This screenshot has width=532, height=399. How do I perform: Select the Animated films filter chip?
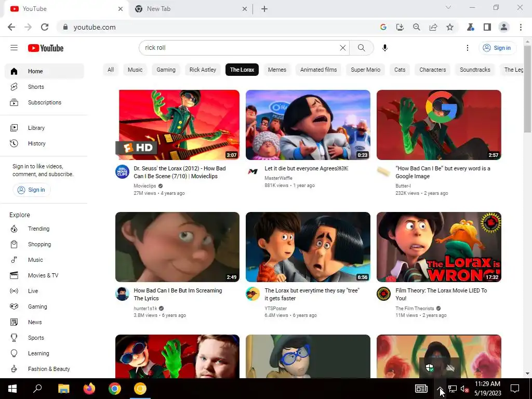coord(318,70)
